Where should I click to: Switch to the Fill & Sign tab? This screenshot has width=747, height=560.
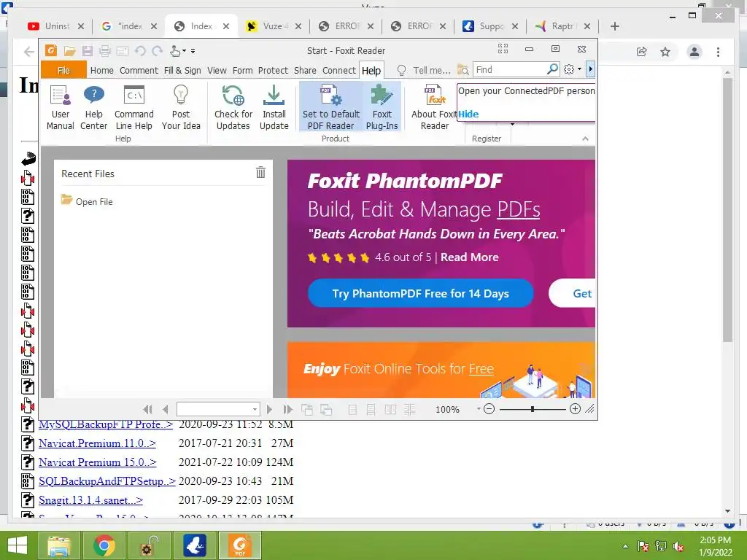[x=182, y=71]
